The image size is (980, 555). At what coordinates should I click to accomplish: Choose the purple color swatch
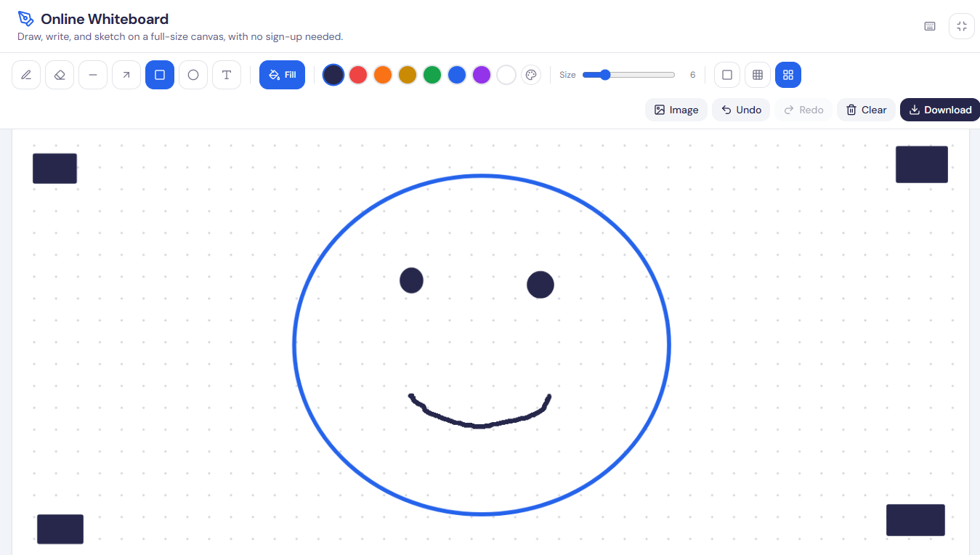click(x=482, y=75)
